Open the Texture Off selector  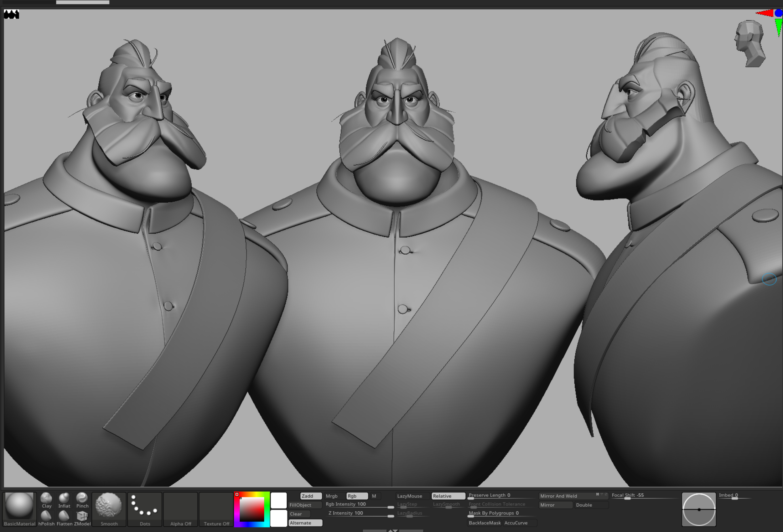(x=216, y=509)
